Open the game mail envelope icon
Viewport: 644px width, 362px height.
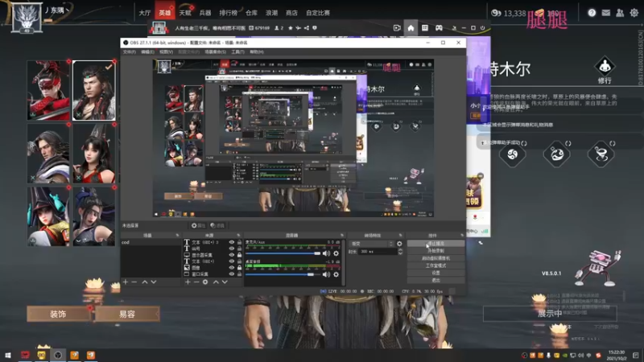tap(606, 13)
